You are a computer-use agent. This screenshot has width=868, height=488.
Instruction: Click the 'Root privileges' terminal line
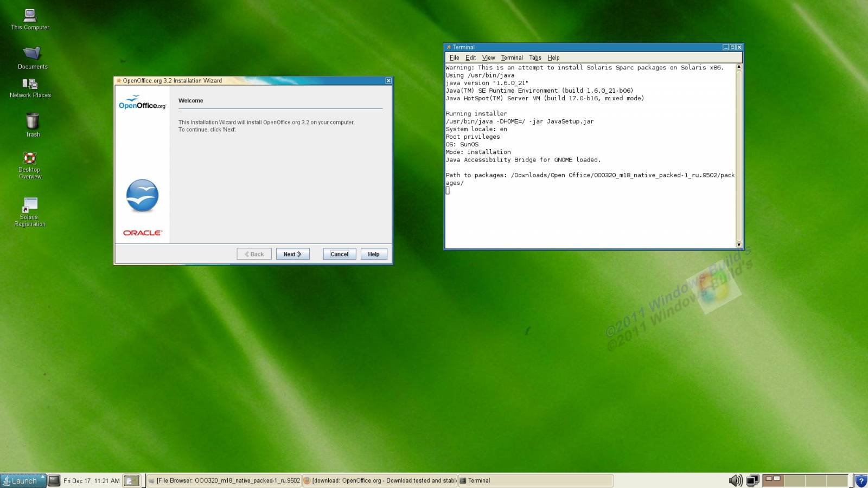click(x=473, y=137)
